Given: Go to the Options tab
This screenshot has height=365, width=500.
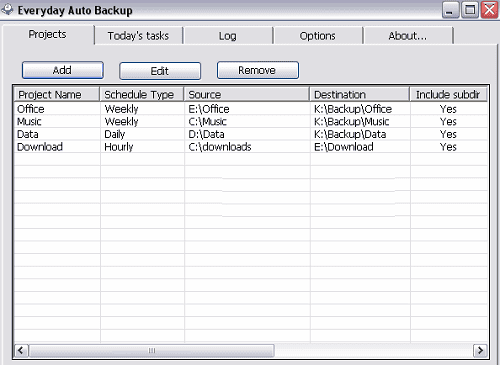Looking at the screenshot, I should coord(317,36).
